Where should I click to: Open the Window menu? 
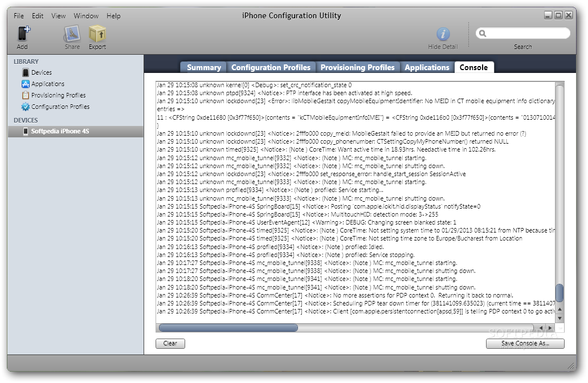pyautogui.click(x=86, y=16)
